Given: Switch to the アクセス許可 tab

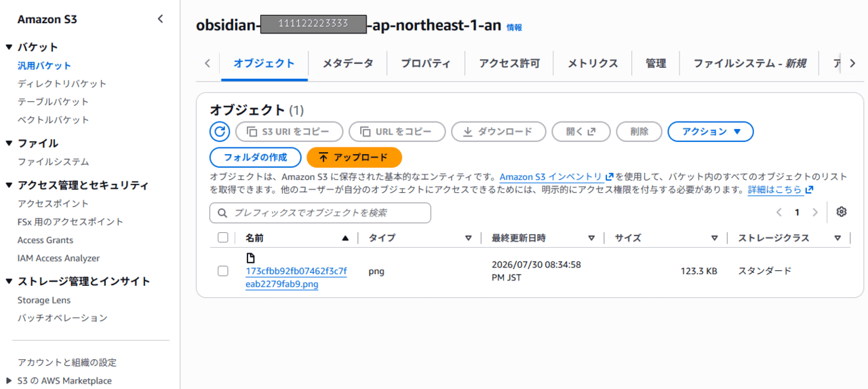Looking at the screenshot, I should point(509,63).
